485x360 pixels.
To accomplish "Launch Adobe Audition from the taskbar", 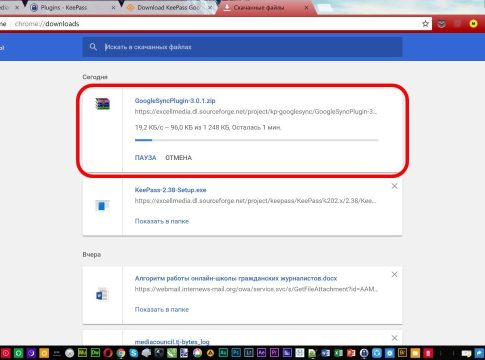I will pyautogui.click(x=223, y=353).
